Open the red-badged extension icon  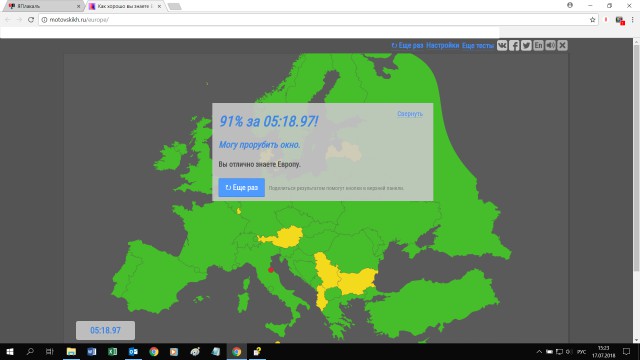click(620, 20)
